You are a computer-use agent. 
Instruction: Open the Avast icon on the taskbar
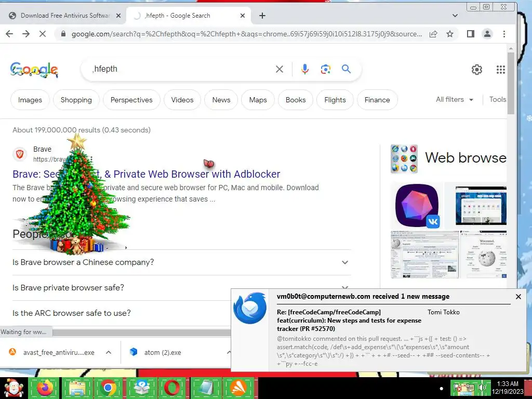[x=238, y=388]
